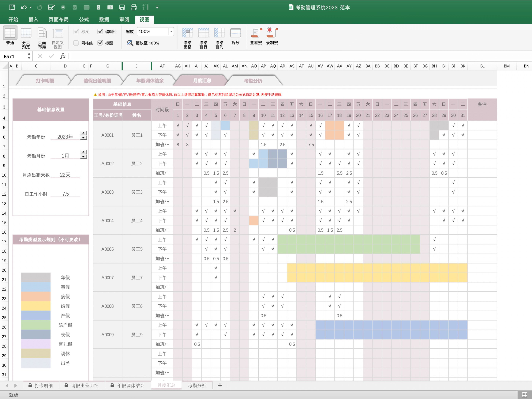
Task: Increase 考勤年份 with spinner up arrow
Action: 83,133
